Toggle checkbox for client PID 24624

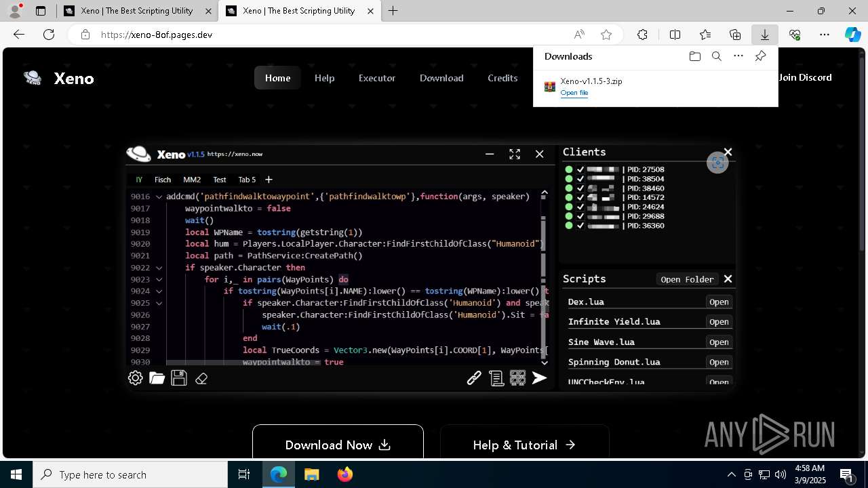click(580, 207)
